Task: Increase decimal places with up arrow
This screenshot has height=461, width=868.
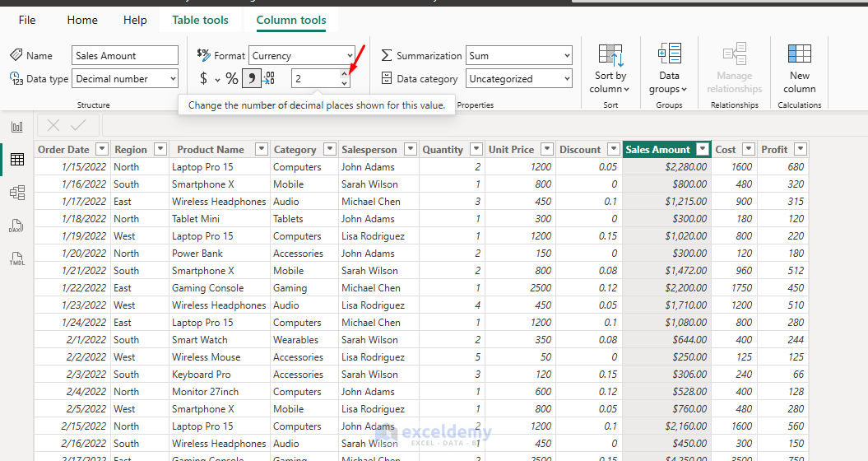Action: click(345, 74)
